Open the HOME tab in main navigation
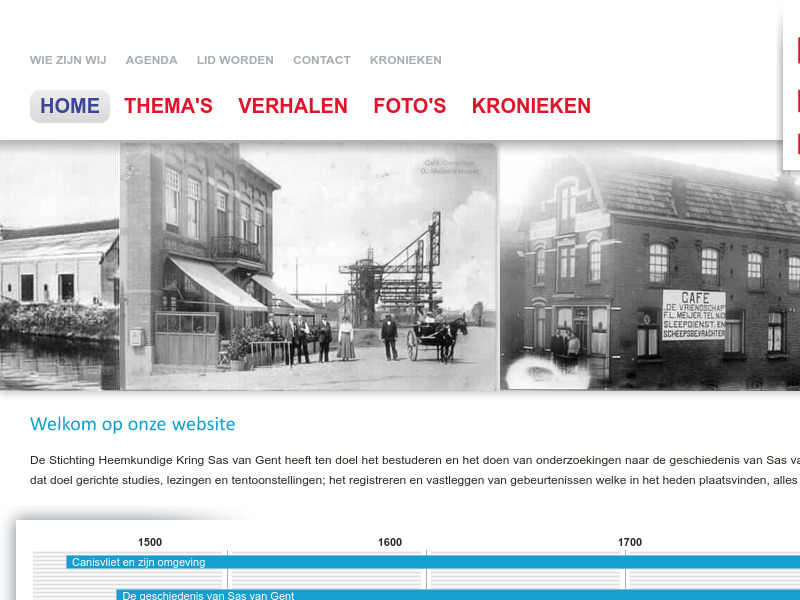The image size is (800, 600). [69, 105]
